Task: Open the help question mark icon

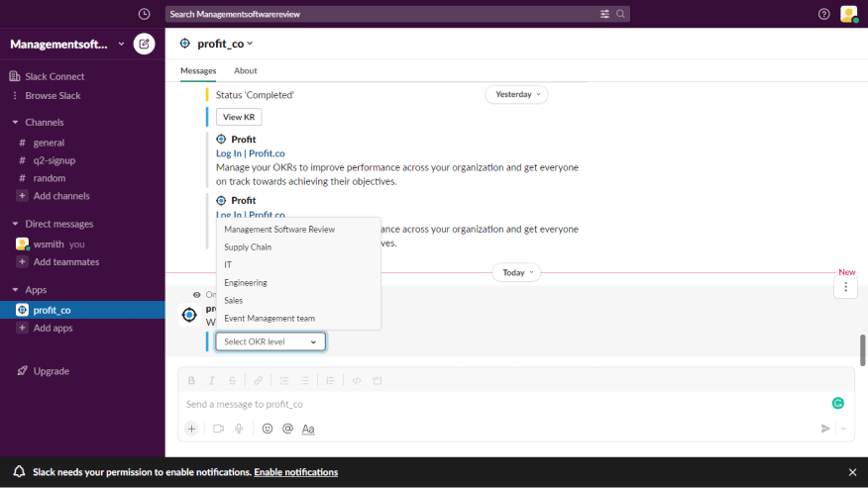Action: coord(823,14)
